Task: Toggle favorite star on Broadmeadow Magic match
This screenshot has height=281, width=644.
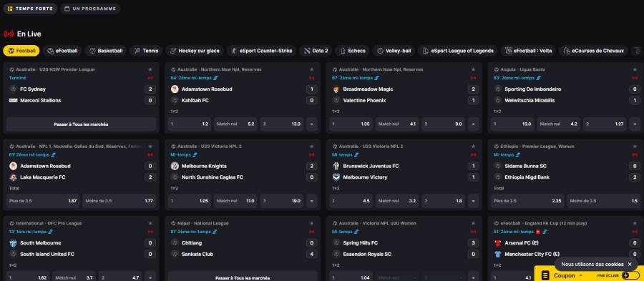Action: click(x=473, y=69)
